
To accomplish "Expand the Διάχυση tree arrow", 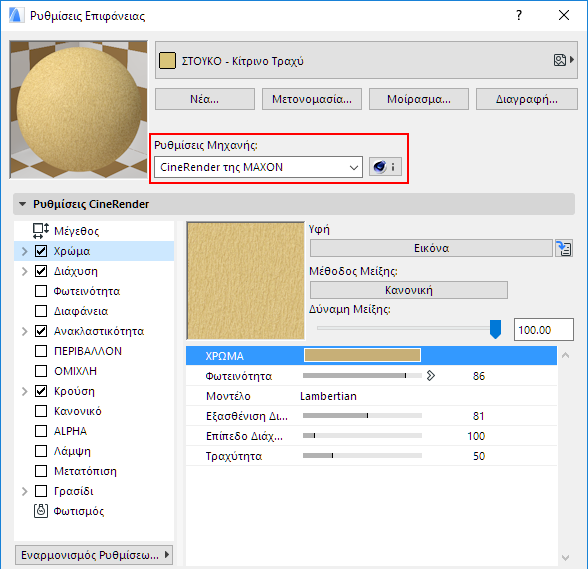I will (25, 271).
